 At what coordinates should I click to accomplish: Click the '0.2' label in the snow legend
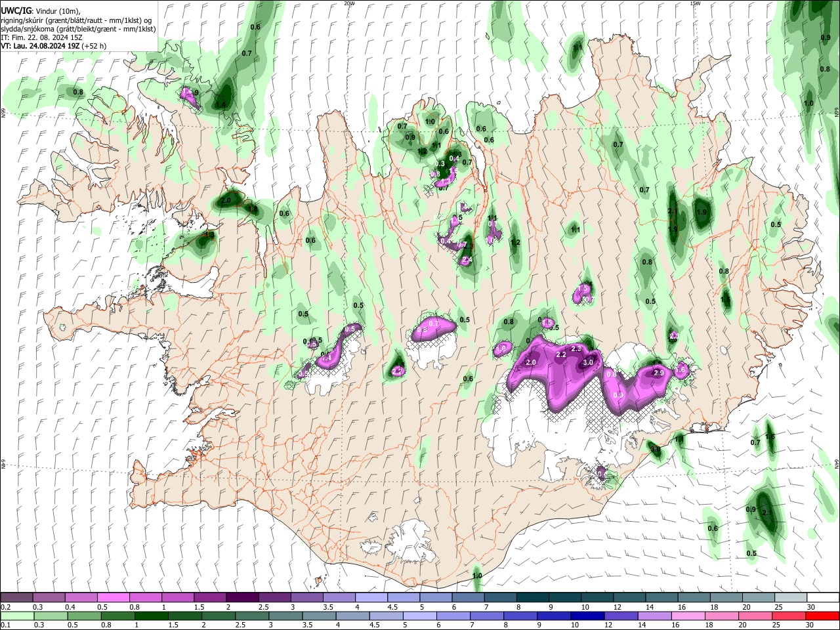[x=6, y=607]
